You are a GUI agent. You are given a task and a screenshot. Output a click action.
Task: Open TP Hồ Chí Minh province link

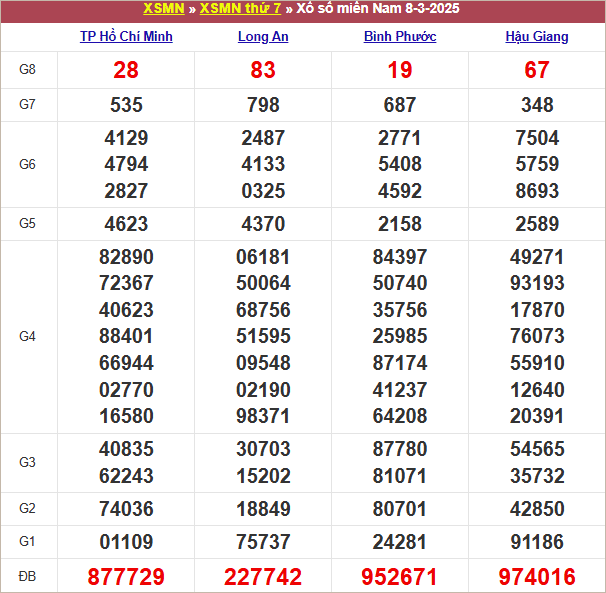[x=126, y=37]
